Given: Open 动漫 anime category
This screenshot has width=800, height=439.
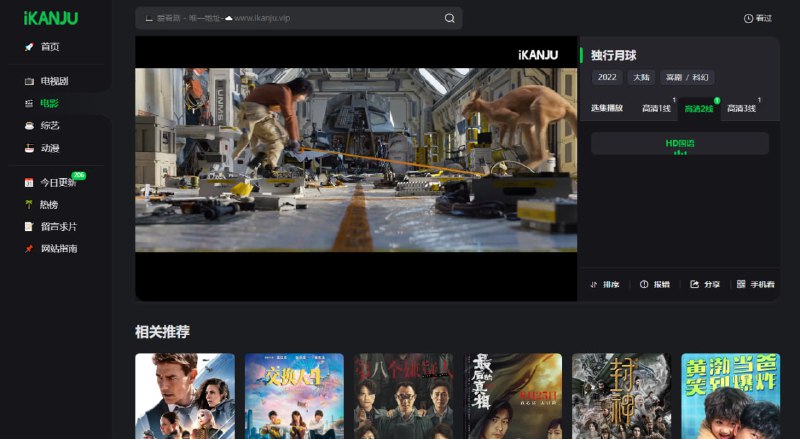Looking at the screenshot, I should (42, 148).
